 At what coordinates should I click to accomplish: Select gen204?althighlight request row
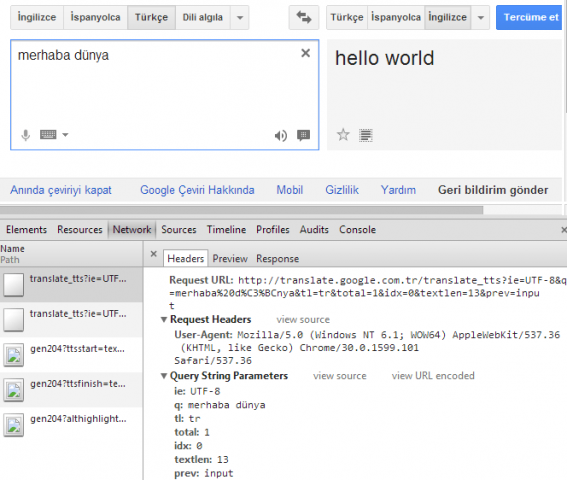point(71,425)
